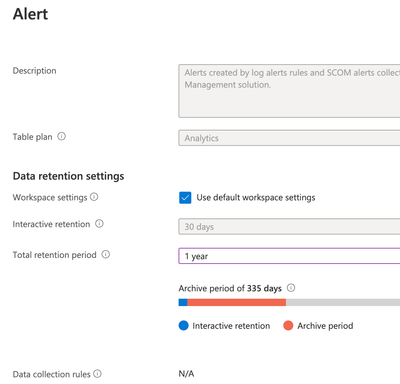Click the Description text box
This screenshot has width=400, height=384.
point(289,91)
